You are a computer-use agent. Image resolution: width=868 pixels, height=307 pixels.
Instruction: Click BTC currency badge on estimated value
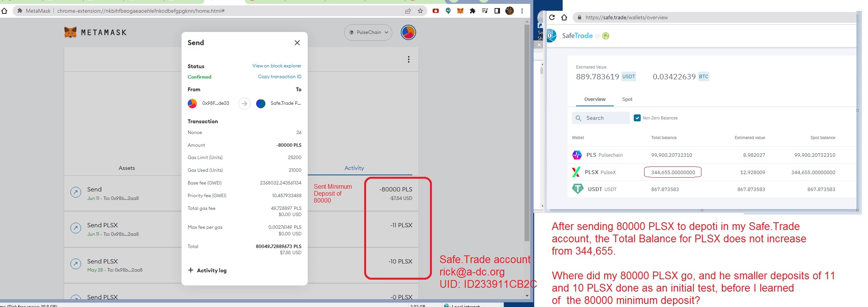[703, 77]
